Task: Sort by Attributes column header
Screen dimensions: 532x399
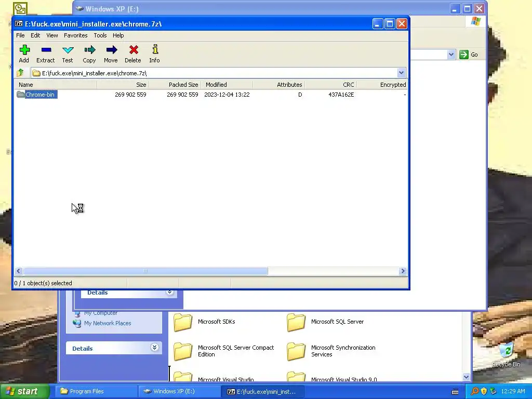Action: pos(278,85)
